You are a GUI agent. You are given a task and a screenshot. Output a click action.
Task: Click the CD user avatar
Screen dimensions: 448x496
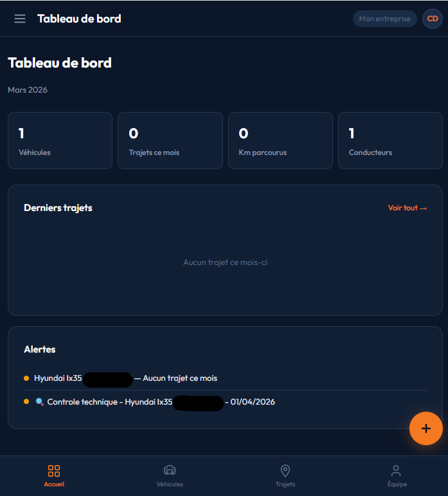(x=433, y=19)
